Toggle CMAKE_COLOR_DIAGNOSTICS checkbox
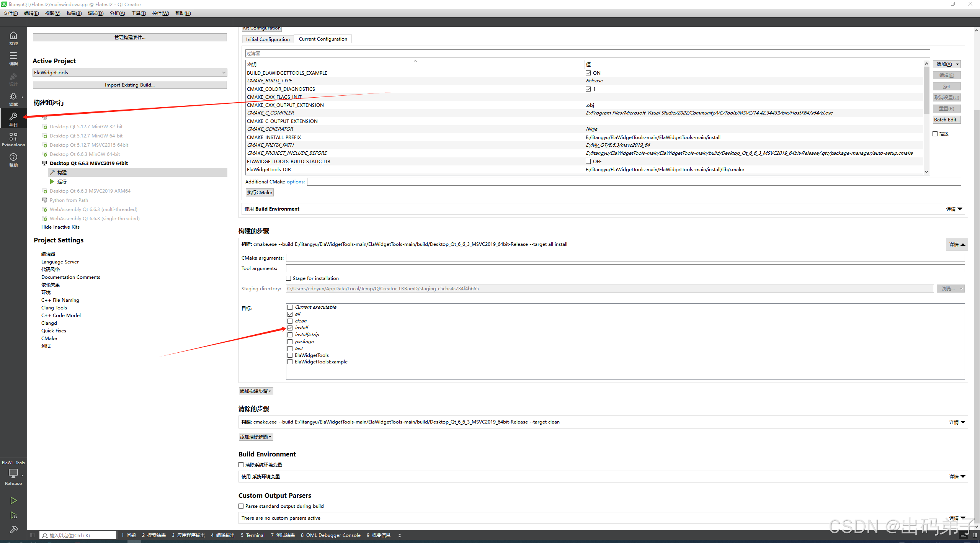 588,89
